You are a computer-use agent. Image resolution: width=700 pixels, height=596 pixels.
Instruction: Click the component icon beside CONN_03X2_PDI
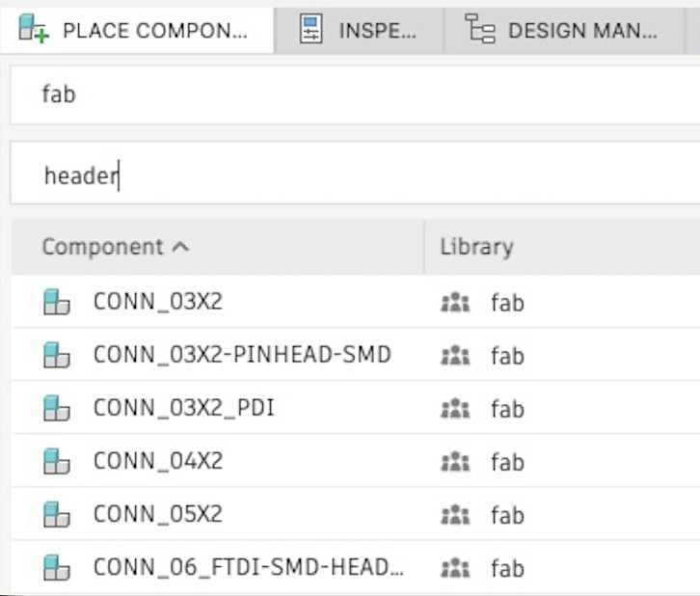57,409
